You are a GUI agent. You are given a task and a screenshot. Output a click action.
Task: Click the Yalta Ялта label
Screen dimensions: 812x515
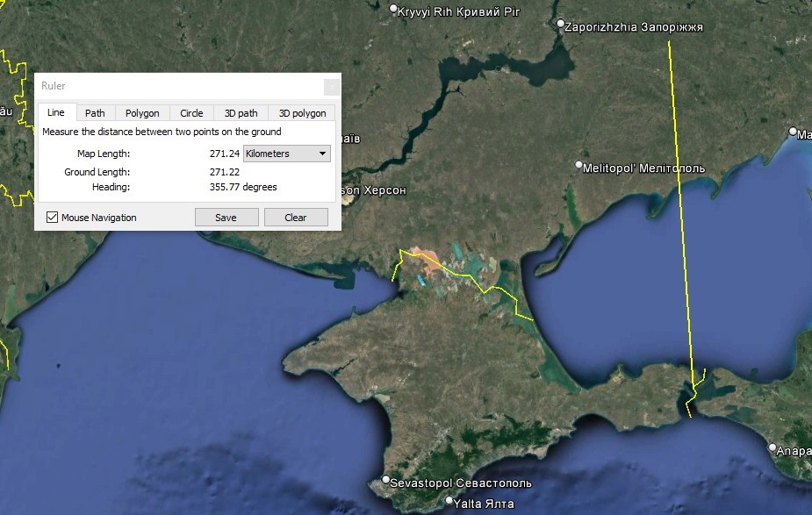click(x=484, y=504)
